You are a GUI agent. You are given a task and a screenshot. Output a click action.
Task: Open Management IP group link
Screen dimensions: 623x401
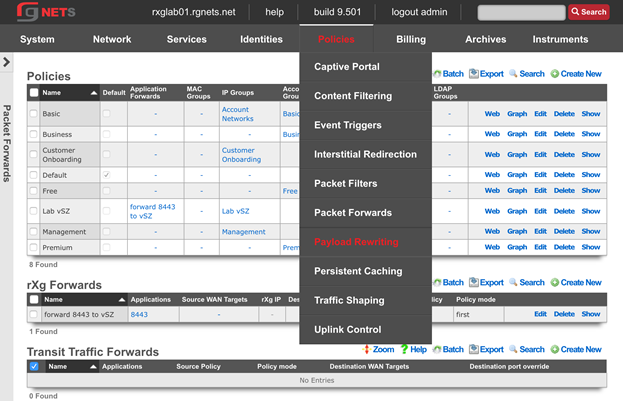click(244, 232)
